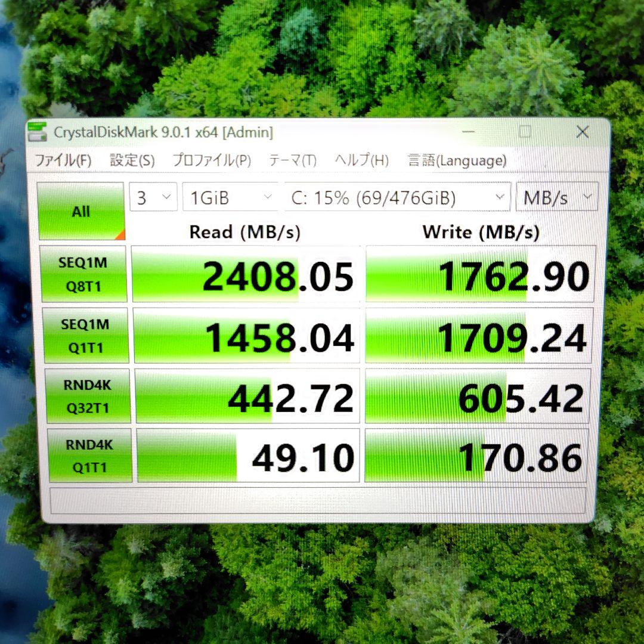Open the drive selection dropdown for C:
Viewport: 644px width, 644px height.
pos(397,197)
